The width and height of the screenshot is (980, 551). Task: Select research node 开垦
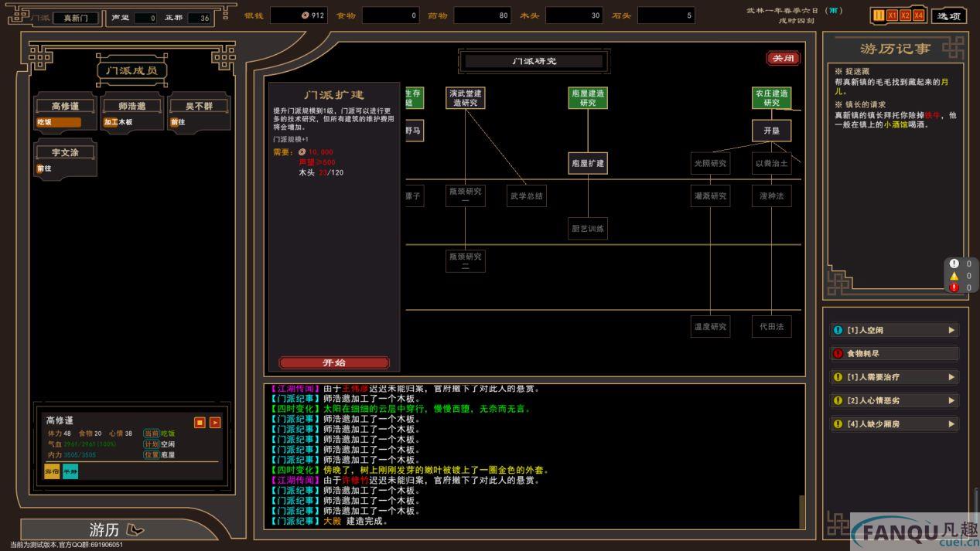(x=772, y=131)
